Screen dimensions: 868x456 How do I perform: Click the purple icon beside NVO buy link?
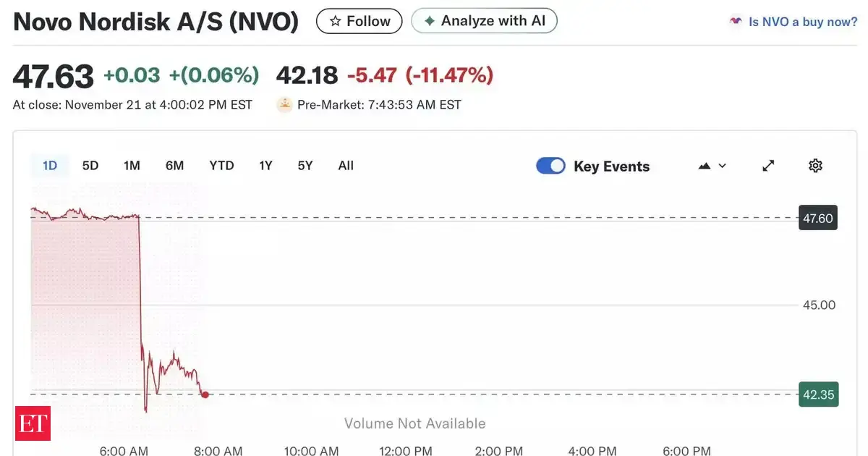(x=736, y=22)
